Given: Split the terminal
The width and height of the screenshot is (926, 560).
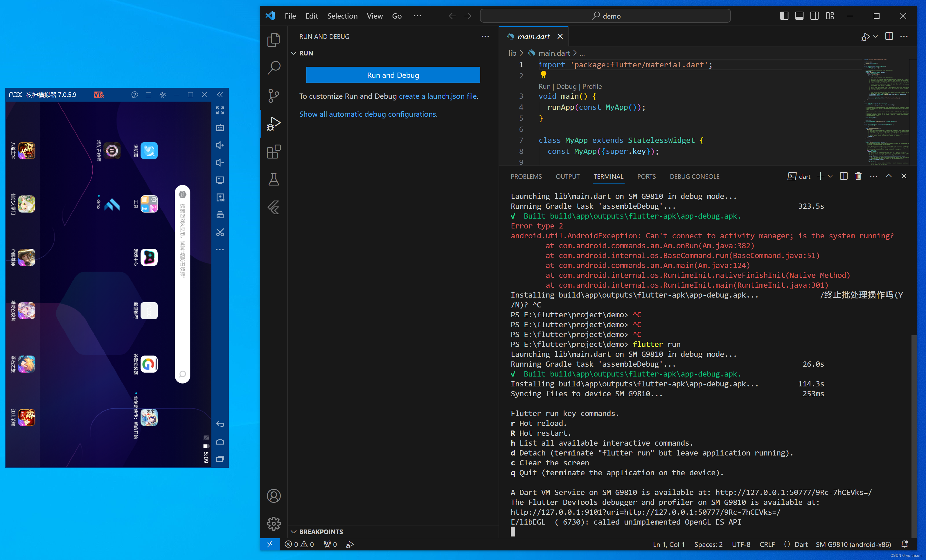Looking at the screenshot, I should [x=843, y=176].
